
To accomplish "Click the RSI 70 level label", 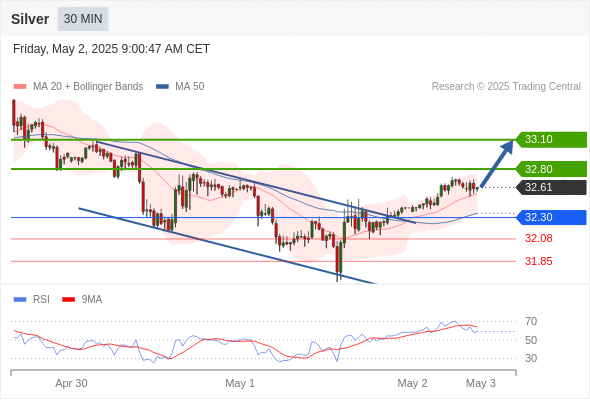I will click(x=531, y=321).
